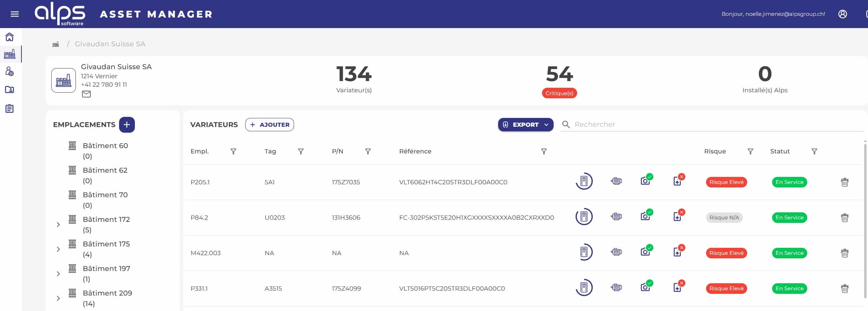Click reference VLT6062HT4C20STR3DLF00A00C0
Screen dimensions: 868x311
tap(453, 182)
